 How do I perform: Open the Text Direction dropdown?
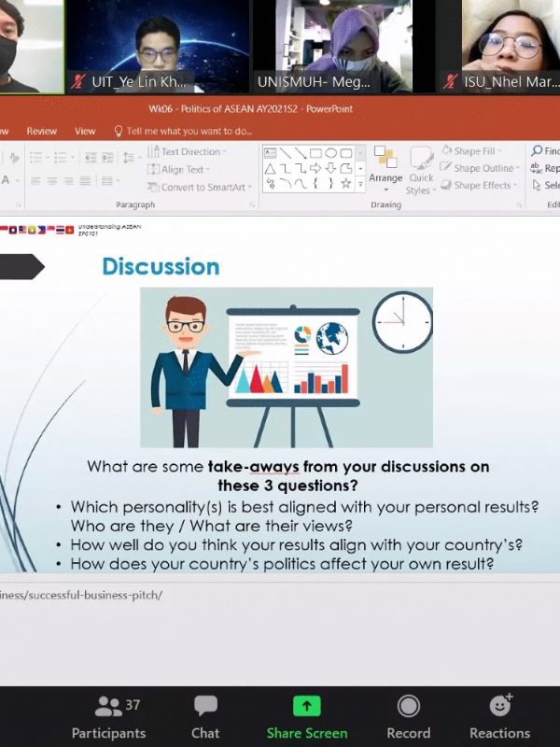pos(190,151)
